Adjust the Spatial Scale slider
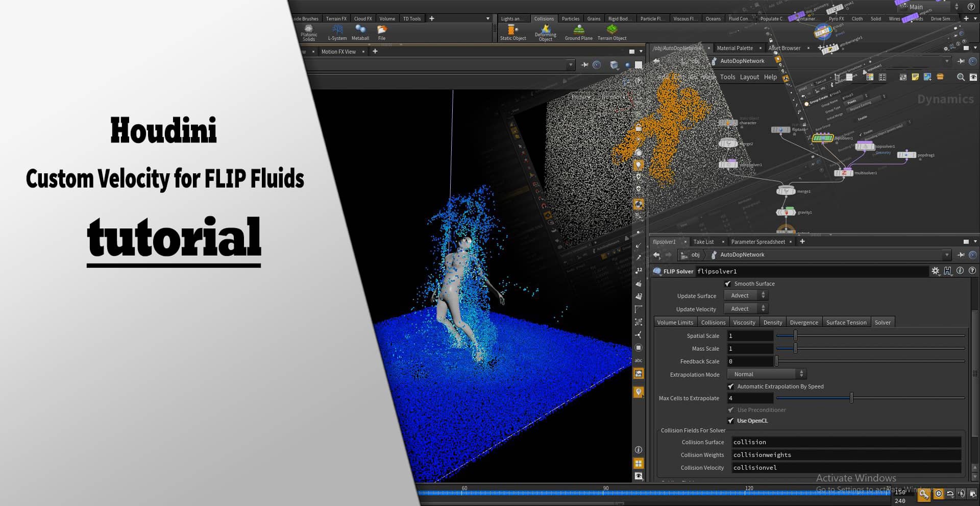Image resolution: width=980 pixels, height=506 pixels. [870, 335]
